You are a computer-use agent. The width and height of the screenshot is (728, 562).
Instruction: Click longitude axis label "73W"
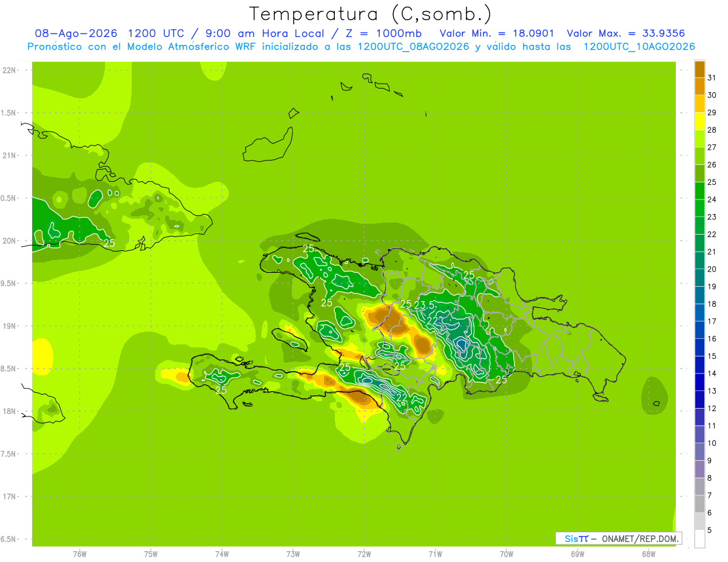coord(293,554)
